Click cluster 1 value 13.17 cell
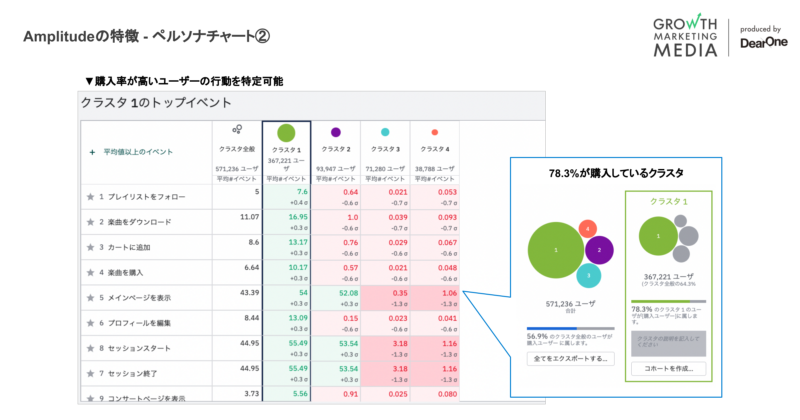The height and width of the screenshot is (420, 800). (287, 248)
